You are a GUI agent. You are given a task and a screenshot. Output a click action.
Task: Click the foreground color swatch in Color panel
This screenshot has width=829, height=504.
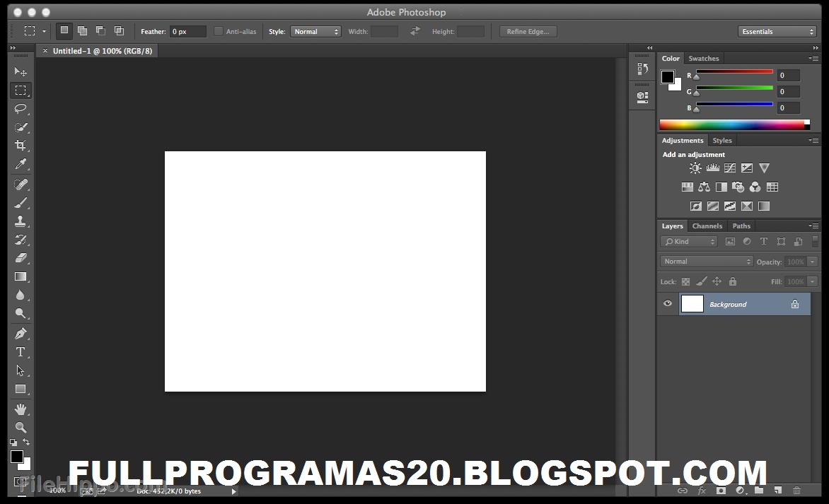pos(667,76)
